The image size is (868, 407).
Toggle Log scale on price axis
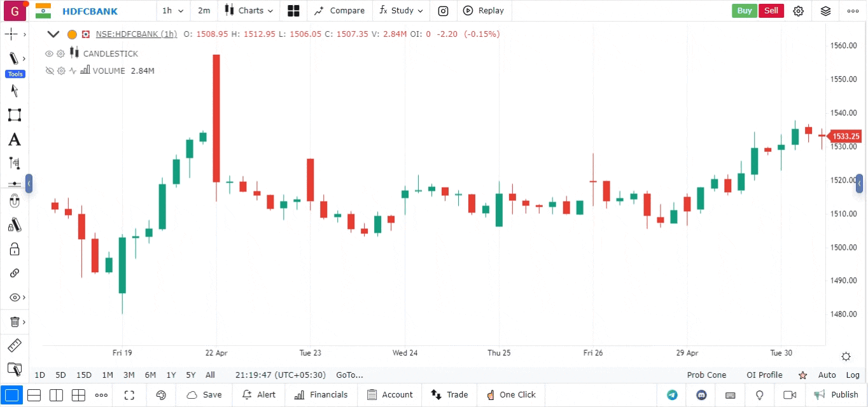point(852,375)
